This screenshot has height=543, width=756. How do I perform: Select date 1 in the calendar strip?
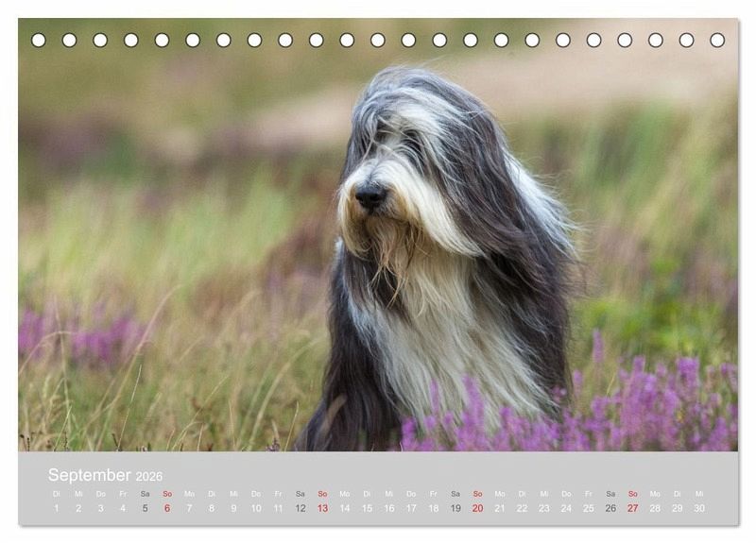tap(56, 508)
